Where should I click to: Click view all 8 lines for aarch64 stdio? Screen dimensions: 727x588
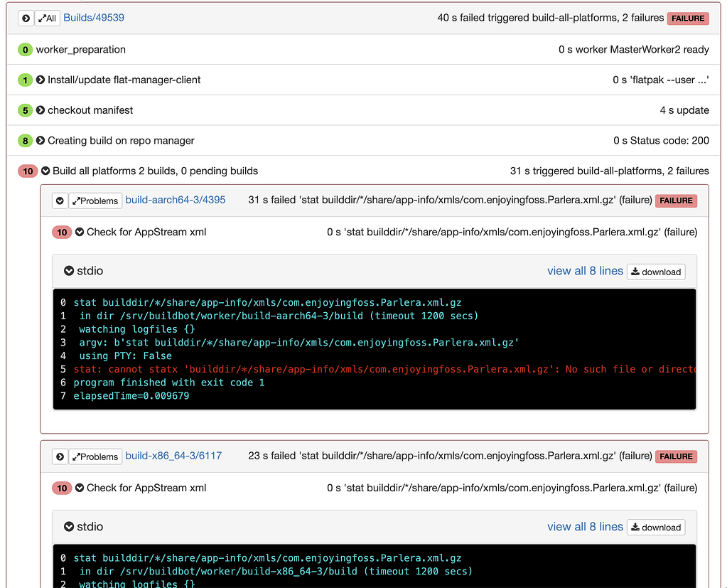[x=585, y=271]
